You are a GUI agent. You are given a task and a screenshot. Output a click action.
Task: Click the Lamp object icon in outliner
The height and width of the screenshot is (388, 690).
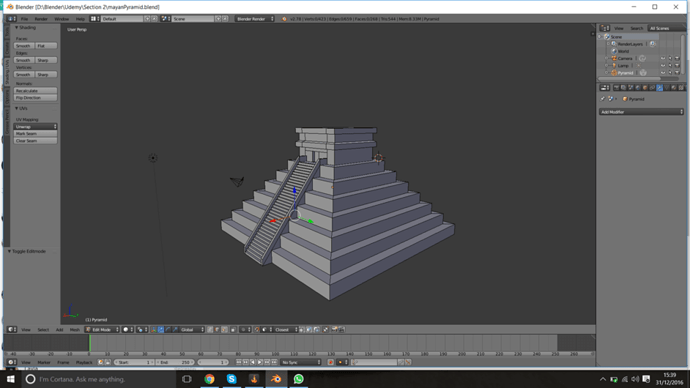point(614,66)
